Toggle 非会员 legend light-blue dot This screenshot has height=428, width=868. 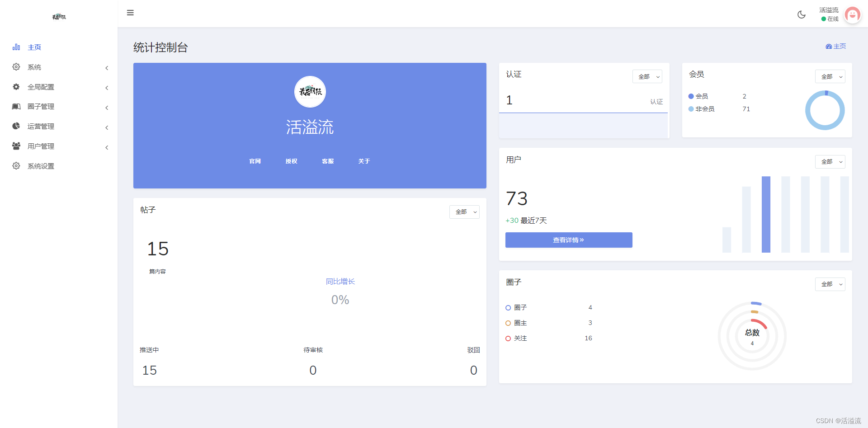pos(691,109)
